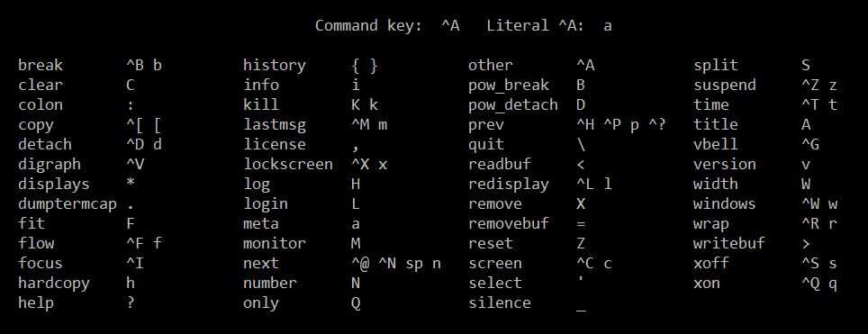This screenshot has width=868, height=334.
Task: Select the 'help' command entry
Action: coord(36,303)
